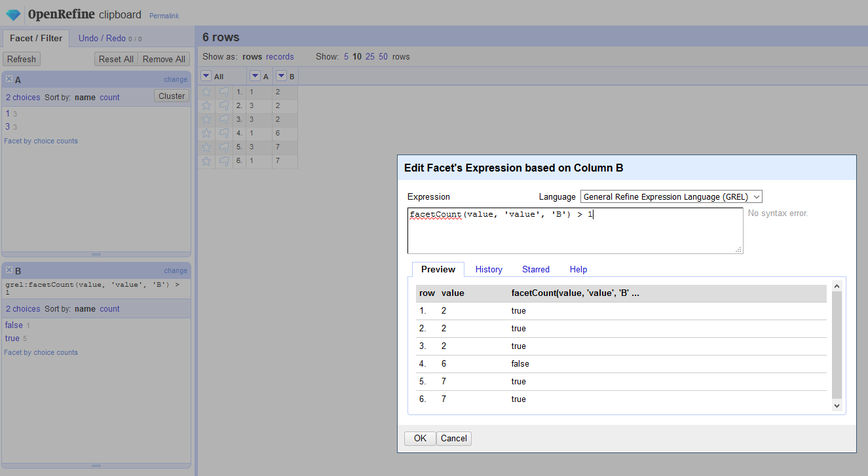868x476 pixels.
Task: Star row 4 in the data grid
Action: point(206,133)
